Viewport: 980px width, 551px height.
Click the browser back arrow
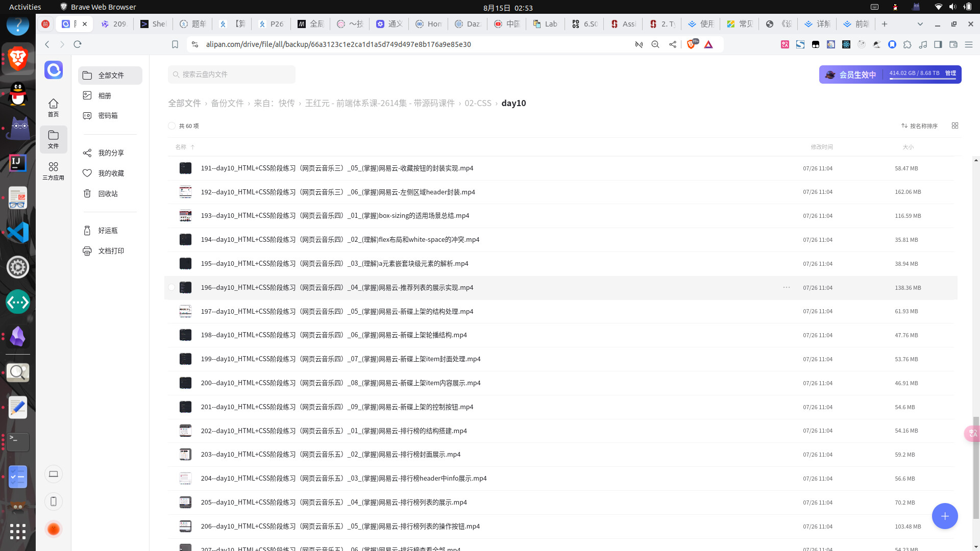click(47, 44)
